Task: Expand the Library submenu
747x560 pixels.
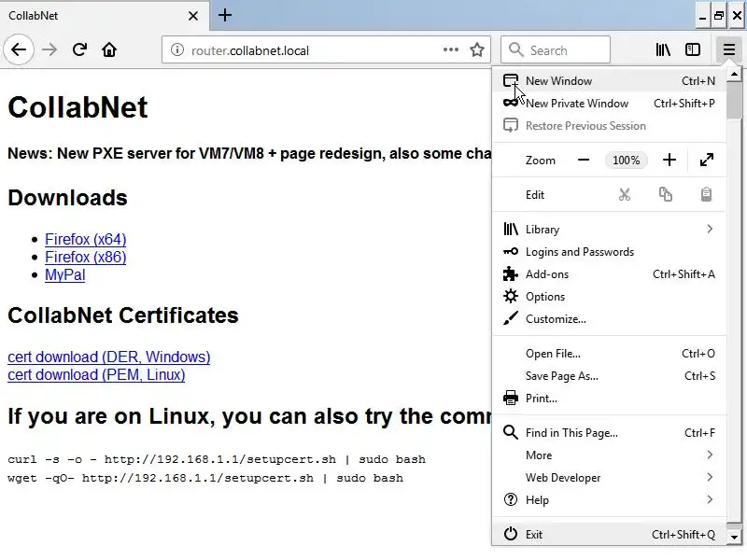Action: [610, 230]
